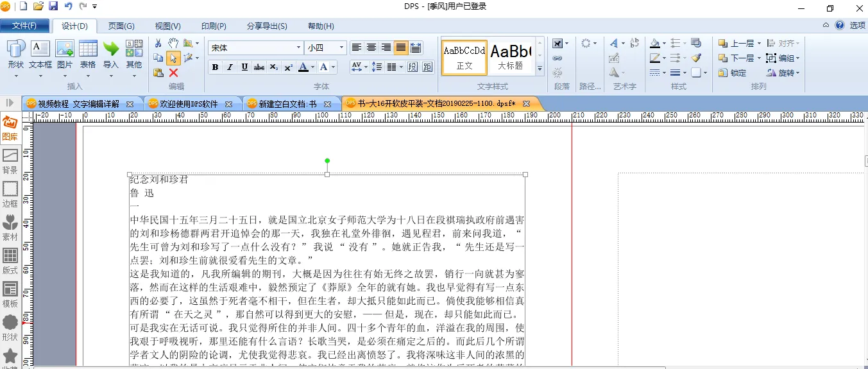Viewport: 868px width, 369px height.
Task: Toggle justify text alignment
Action: point(401,47)
